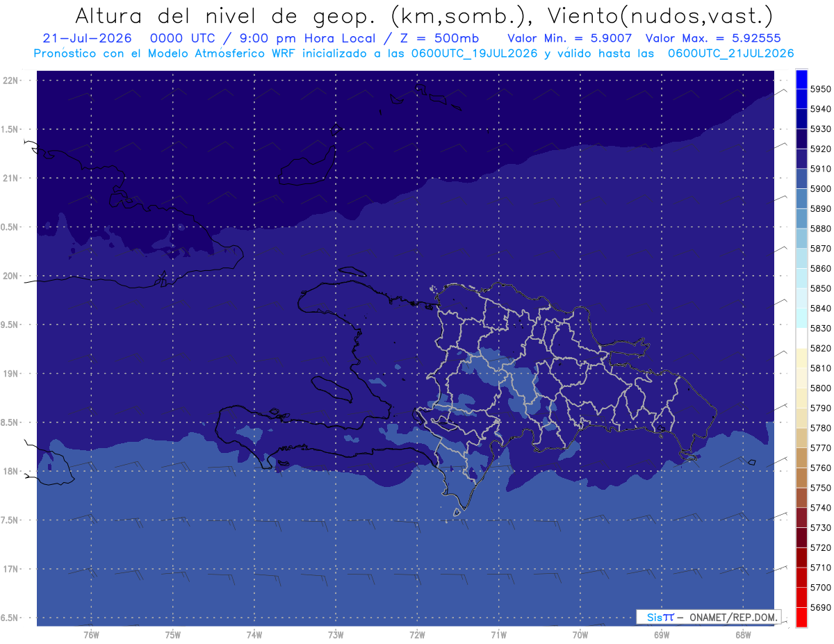Click the '72W' longitude label
This screenshot has width=834, height=644.
[417, 634]
